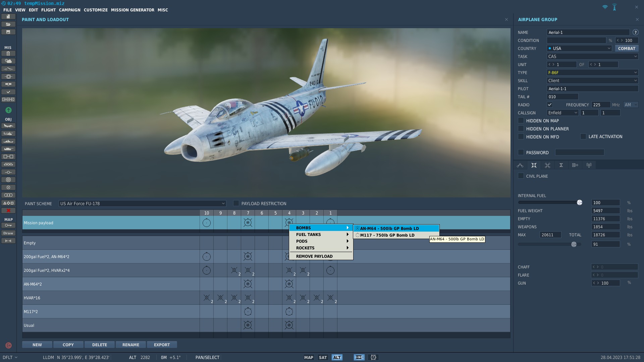Click the Tail number field 010
This screenshot has width=644, height=362.
click(x=562, y=97)
